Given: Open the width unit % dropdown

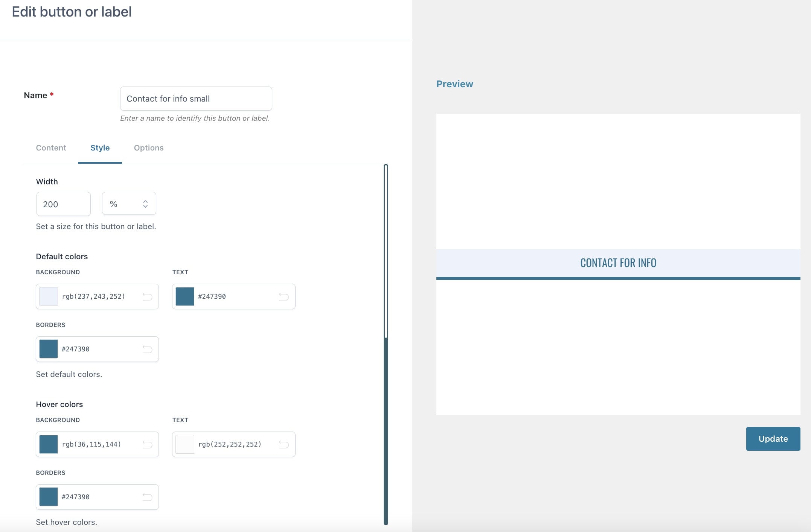Looking at the screenshot, I should coord(129,204).
